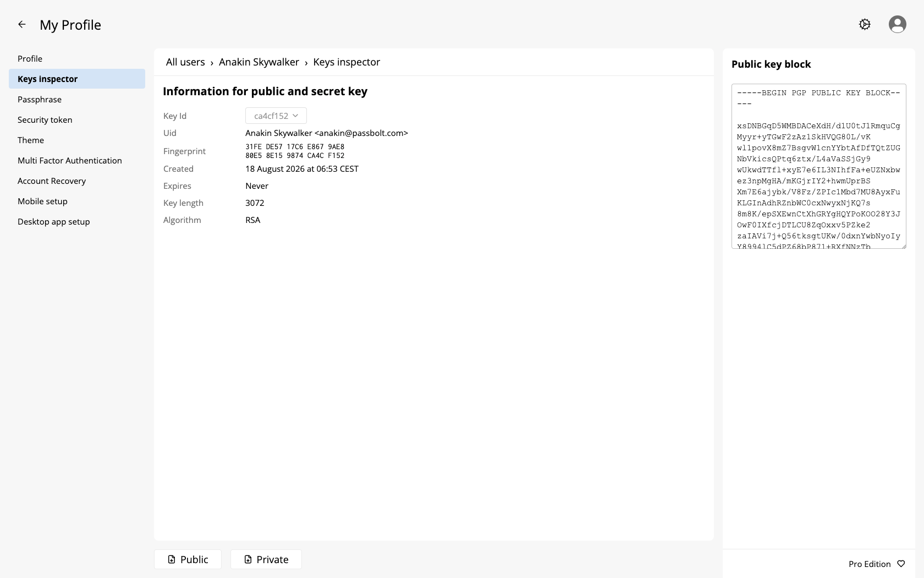This screenshot has height=578, width=924.
Task: Download the Public key
Action: (188, 559)
